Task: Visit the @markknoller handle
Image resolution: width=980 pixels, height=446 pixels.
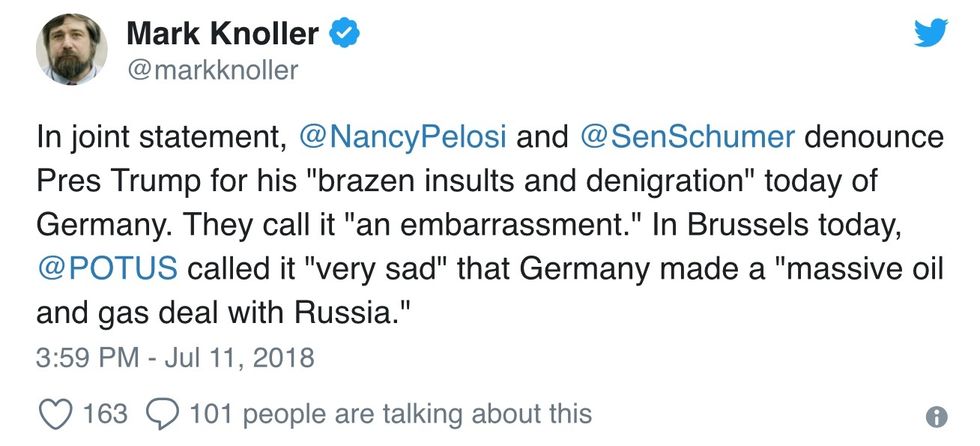Action: (x=212, y=69)
